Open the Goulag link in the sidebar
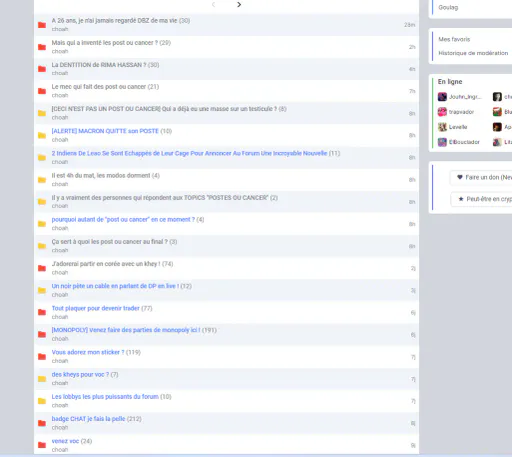This screenshot has height=457, width=512. click(448, 7)
